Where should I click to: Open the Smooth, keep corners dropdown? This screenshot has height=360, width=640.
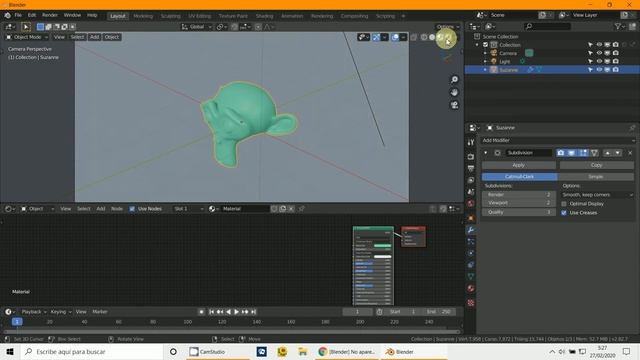pos(597,195)
